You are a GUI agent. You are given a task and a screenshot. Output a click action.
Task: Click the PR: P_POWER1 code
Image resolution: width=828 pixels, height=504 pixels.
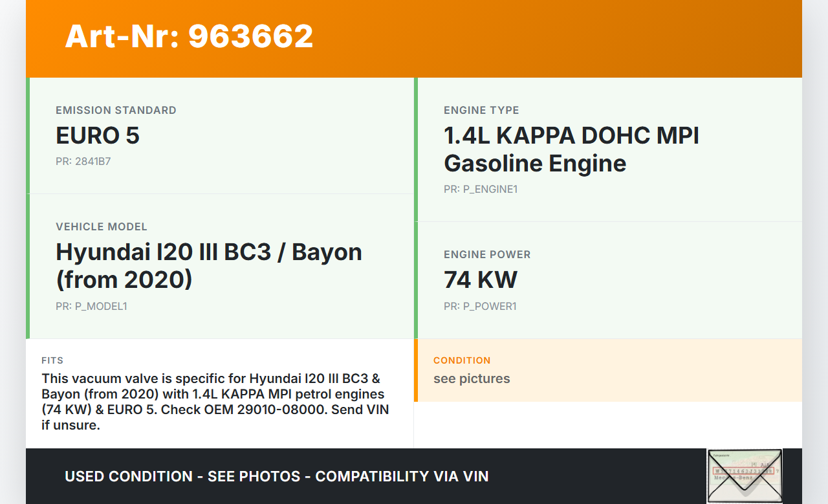tap(479, 306)
